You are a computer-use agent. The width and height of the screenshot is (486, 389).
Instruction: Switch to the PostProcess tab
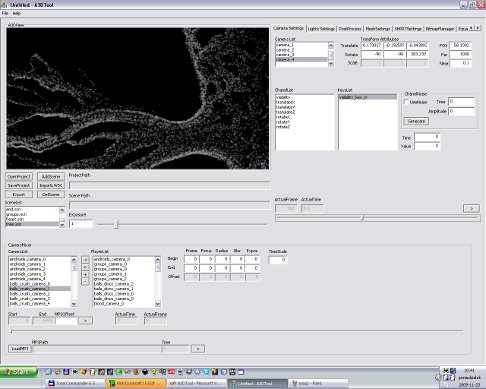350,29
